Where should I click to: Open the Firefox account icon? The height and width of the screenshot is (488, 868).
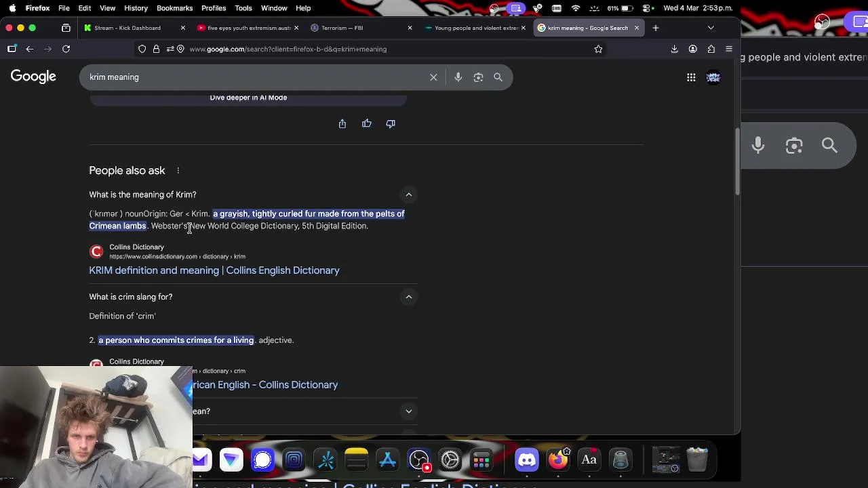coord(692,49)
